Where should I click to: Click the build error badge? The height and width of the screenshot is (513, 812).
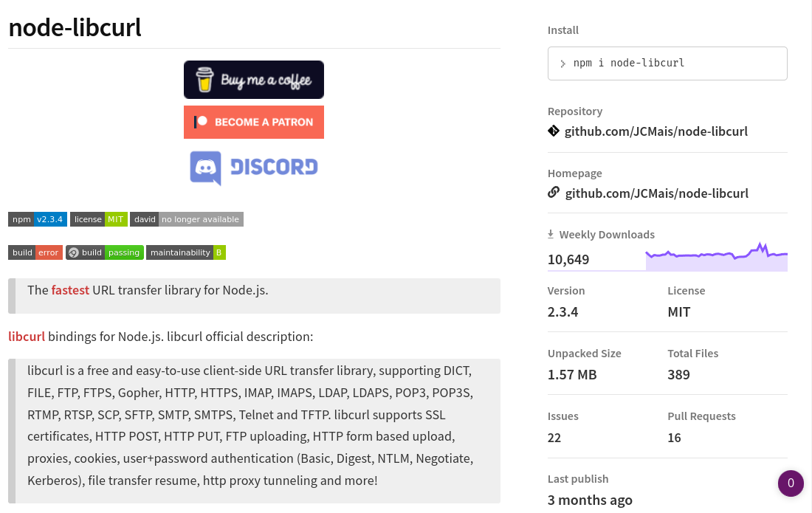[35, 252]
